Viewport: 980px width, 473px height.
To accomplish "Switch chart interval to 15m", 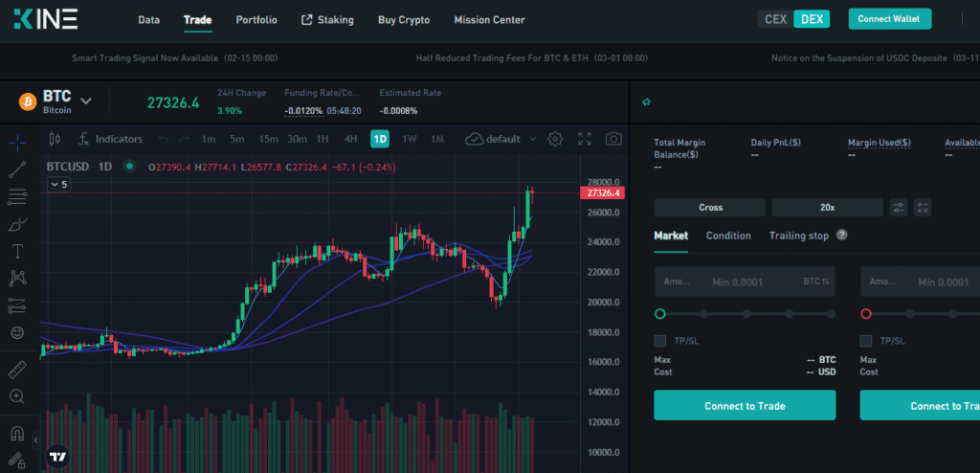I will tap(268, 139).
